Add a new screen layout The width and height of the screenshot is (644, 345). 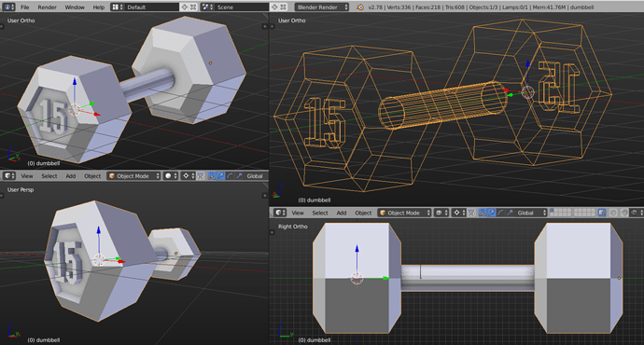[x=185, y=7]
